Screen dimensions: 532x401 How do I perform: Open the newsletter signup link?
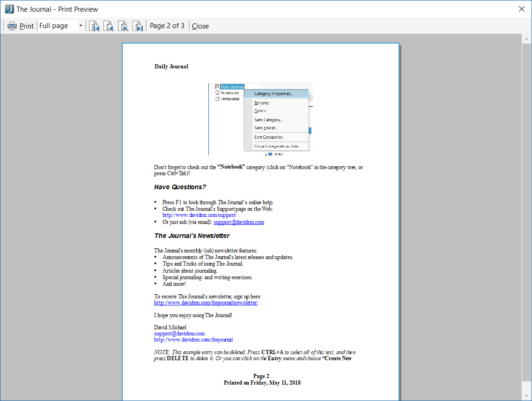point(206,303)
